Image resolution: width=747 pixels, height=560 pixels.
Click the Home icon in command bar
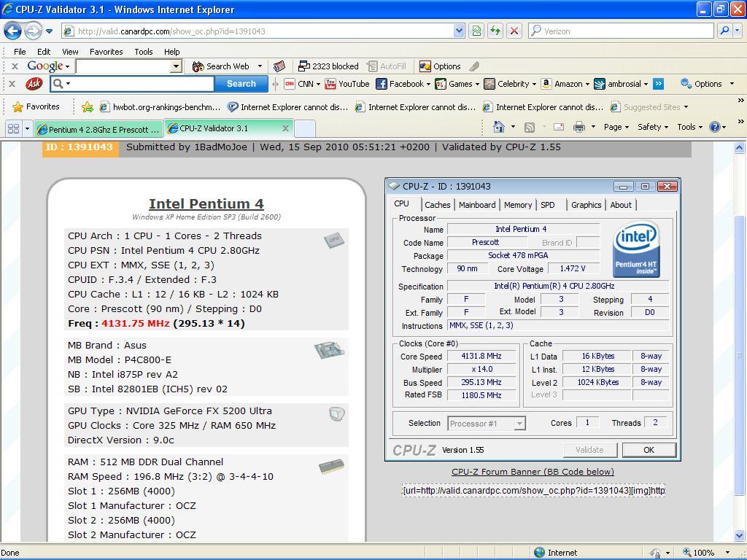[499, 127]
